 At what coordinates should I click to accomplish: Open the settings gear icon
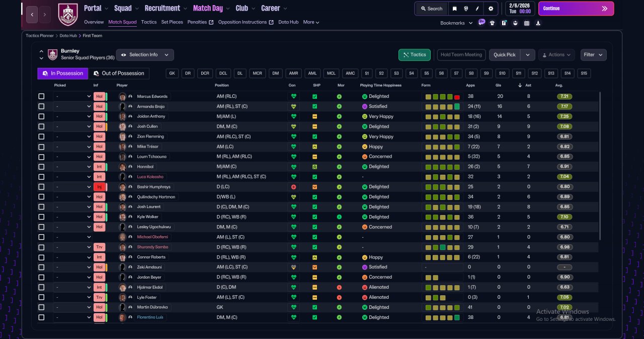click(491, 9)
